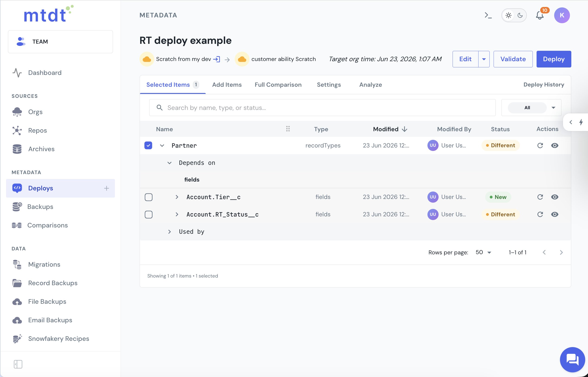Expand the Used by section
The image size is (588, 377).
point(169,232)
